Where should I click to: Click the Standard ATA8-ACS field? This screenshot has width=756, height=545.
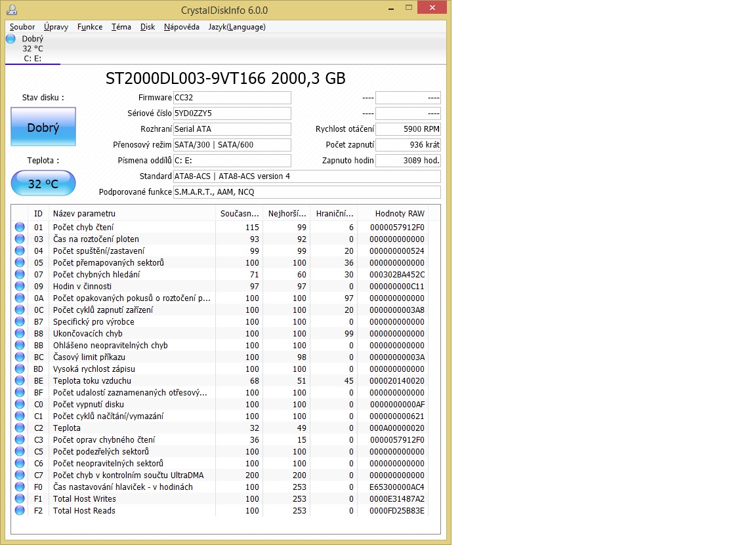click(306, 176)
